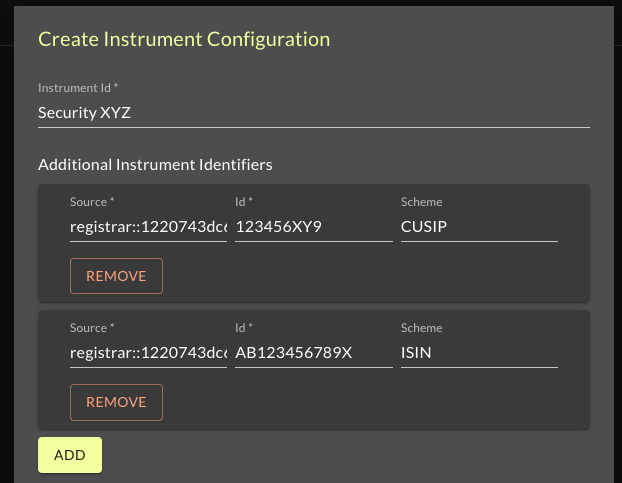Image resolution: width=622 pixels, height=483 pixels.
Task: Click the Scheme field containing CUSIP
Action: point(478,227)
